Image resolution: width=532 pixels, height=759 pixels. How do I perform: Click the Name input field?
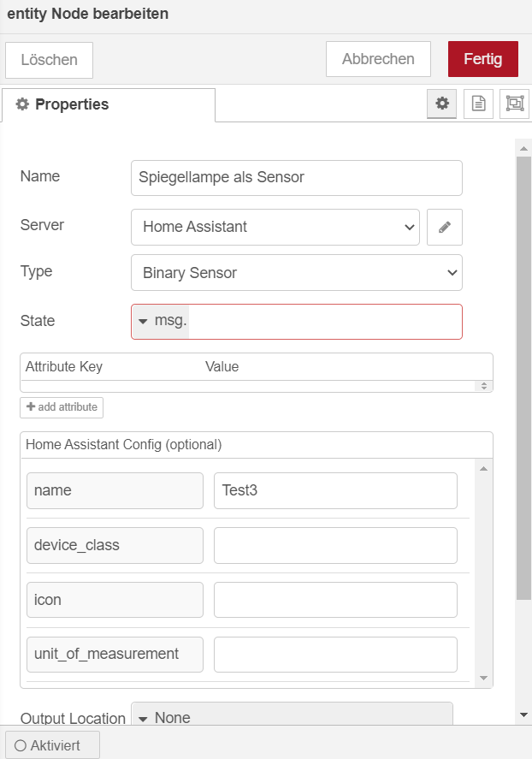tap(297, 178)
